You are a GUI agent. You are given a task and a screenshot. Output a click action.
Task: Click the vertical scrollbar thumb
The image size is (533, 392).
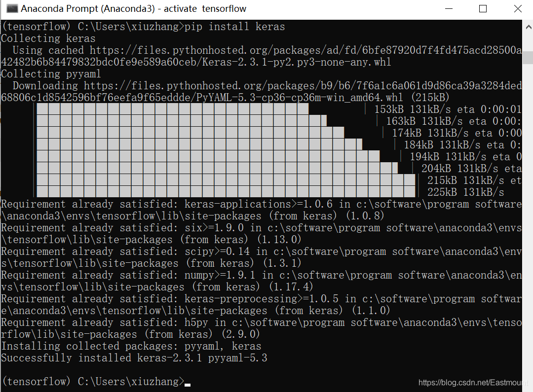tap(528, 57)
